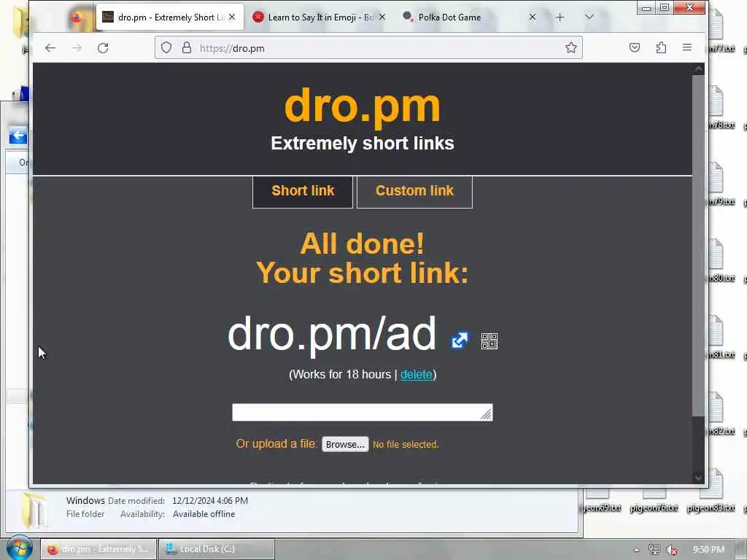This screenshot has width=747, height=560.
Task: Switch to Learn to Say It in Emoji tab
Action: [x=320, y=17]
